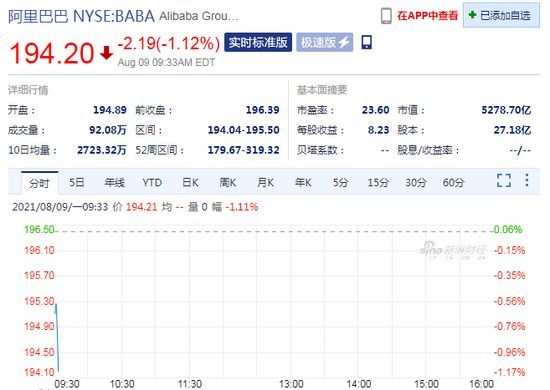The width and height of the screenshot is (550, 390).
Task: Choose the 15分 interval tab
Action: pos(378,182)
